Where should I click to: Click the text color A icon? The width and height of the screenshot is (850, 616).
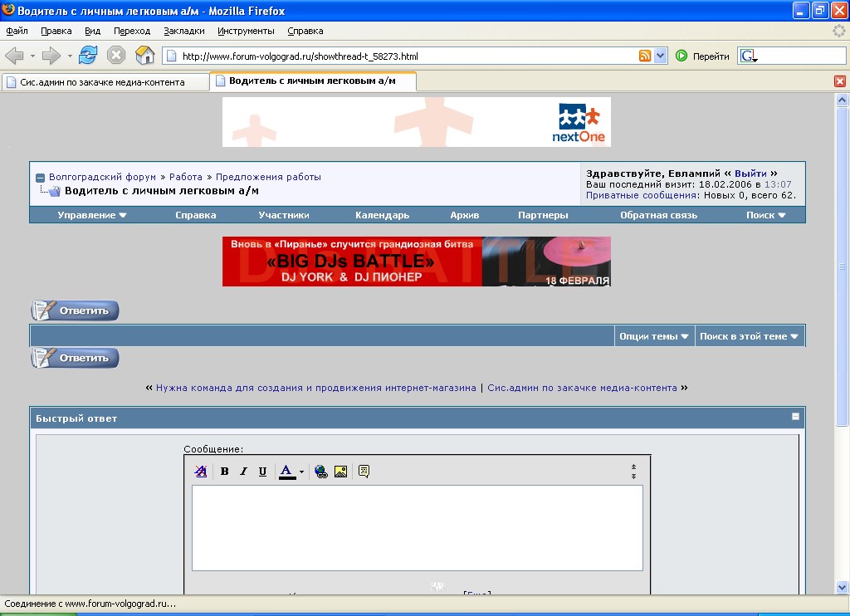[x=286, y=472]
